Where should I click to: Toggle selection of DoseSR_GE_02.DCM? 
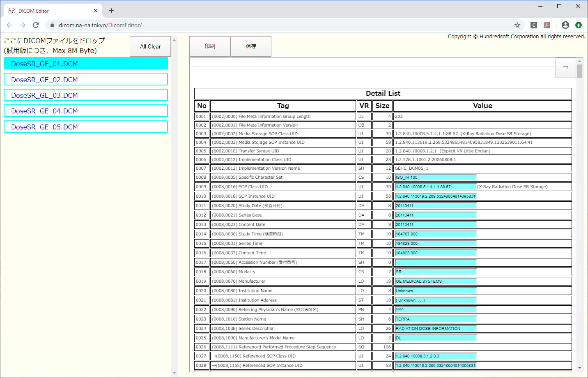(x=85, y=79)
